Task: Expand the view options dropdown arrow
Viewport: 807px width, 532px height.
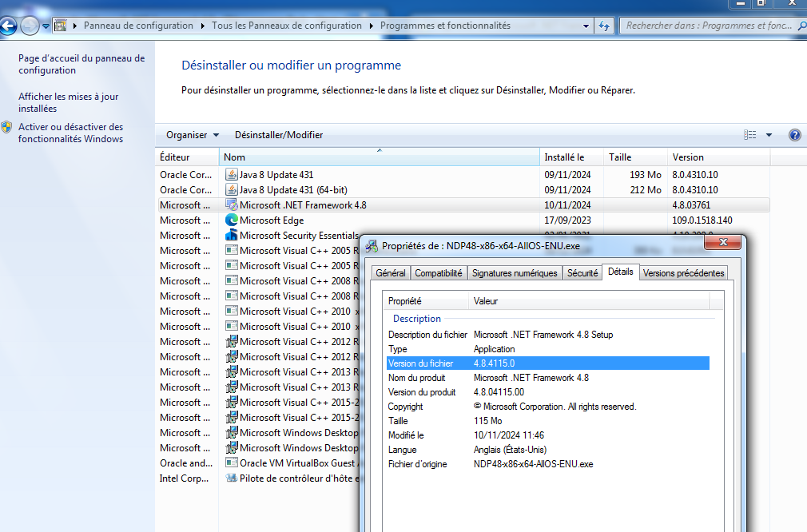Action: pyautogui.click(x=769, y=135)
